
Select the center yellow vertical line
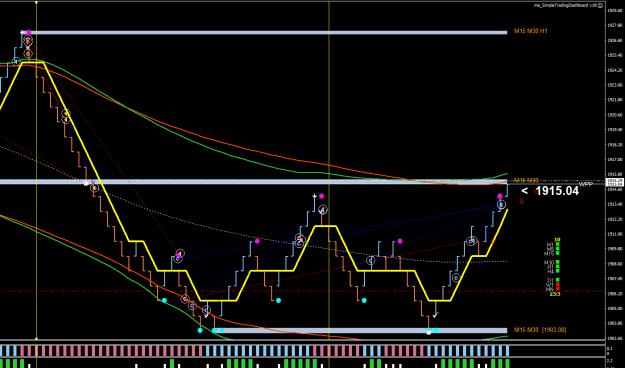[329, 171]
